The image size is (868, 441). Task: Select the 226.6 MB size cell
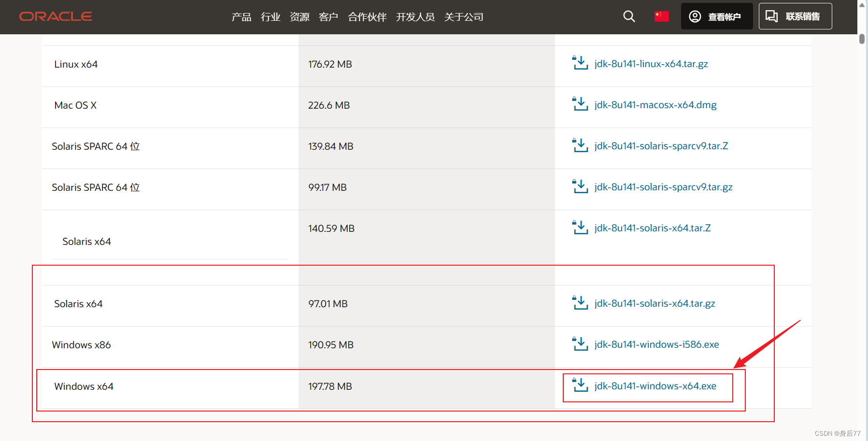(x=427, y=107)
